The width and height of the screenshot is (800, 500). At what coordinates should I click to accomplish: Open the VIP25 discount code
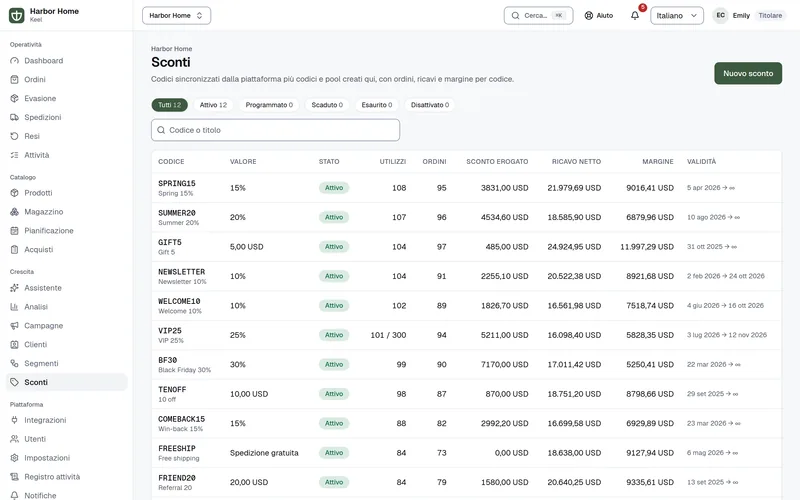point(170,331)
